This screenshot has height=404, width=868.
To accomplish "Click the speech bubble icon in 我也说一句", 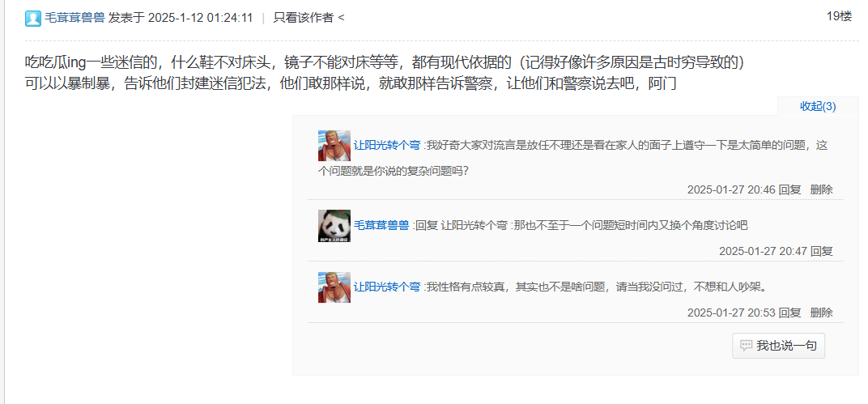I will [x=747, y=346].
